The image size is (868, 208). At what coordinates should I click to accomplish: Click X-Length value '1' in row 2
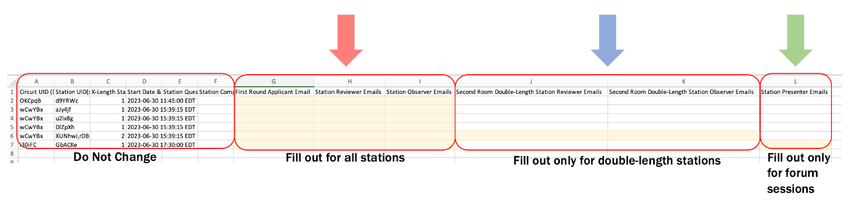pyautogui.click(x=108, y=101)
